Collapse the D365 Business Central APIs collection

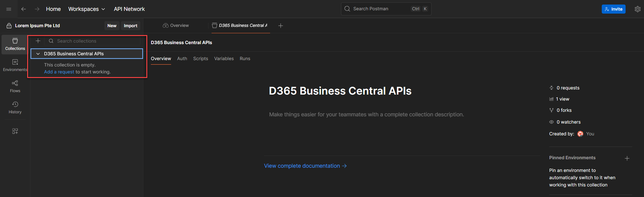(38, 54)
